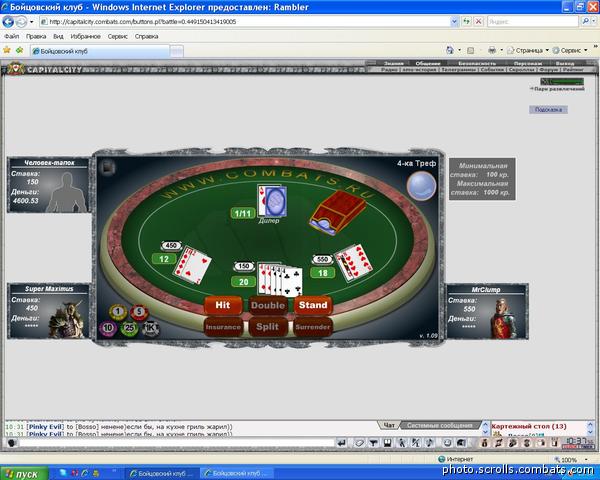
Task: Click the printer icon in IE toolbar
Action: 492,50
